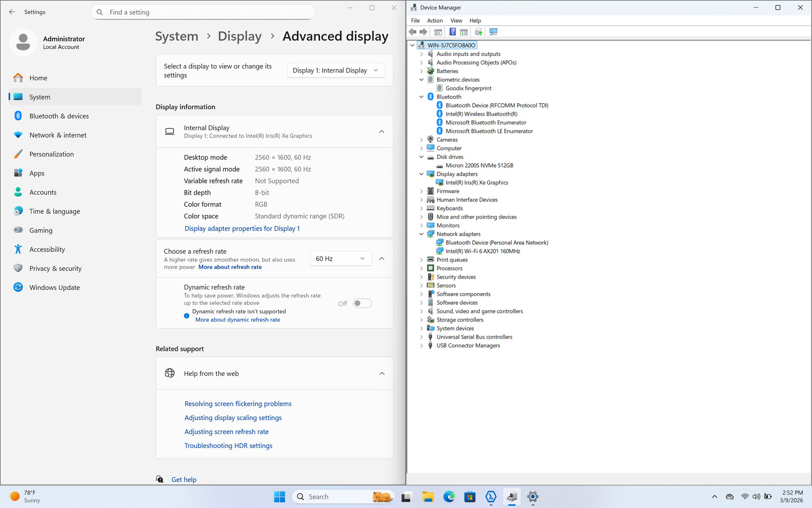
Task: Open Personalization settings page
Action: pos(75,154)
